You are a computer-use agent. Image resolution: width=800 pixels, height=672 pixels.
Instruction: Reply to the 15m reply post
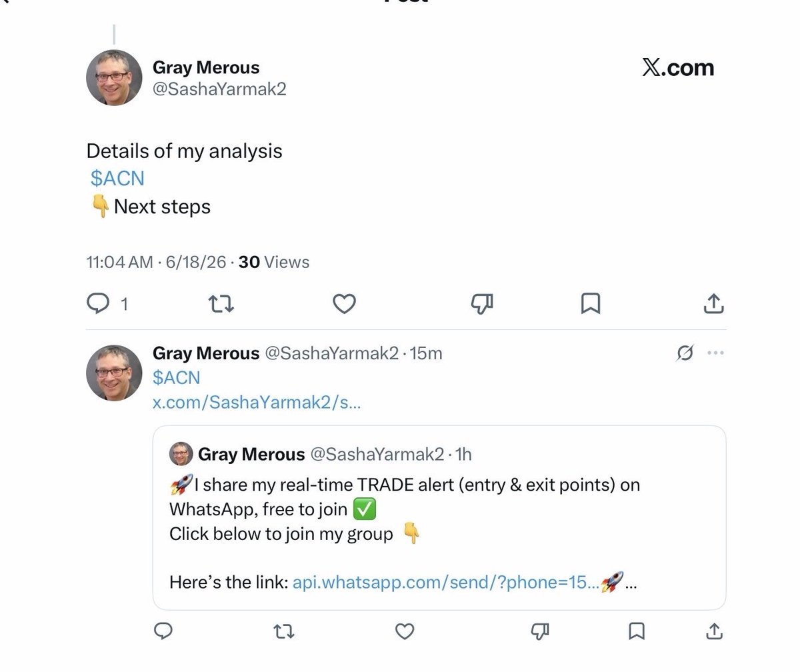point(164,630)
